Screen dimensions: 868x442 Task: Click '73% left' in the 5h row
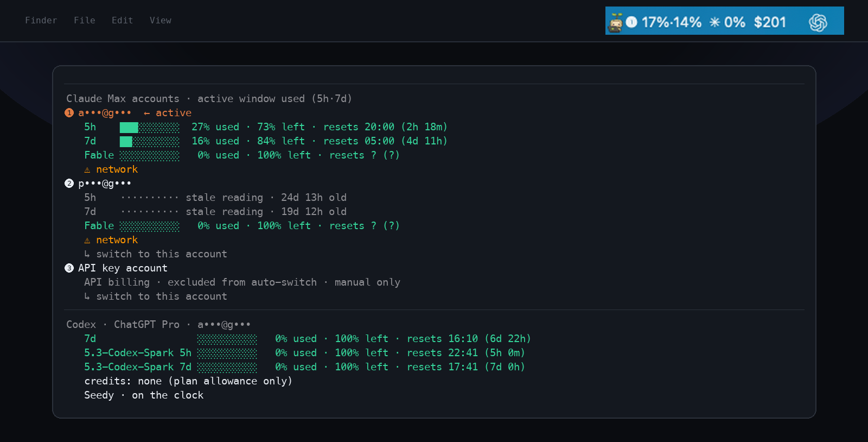point(281,127)
